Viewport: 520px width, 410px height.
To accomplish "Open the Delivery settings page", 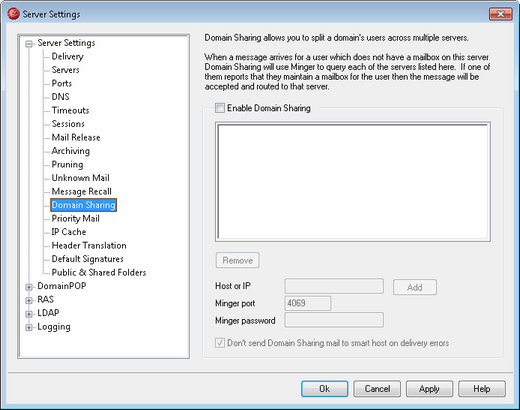I will click(x=67, y=56).
